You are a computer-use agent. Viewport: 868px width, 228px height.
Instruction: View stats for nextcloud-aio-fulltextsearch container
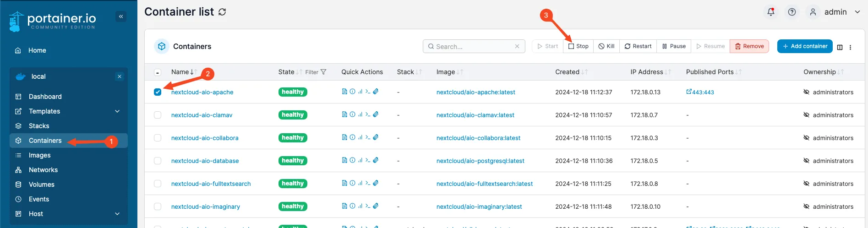[x=360, y=183]
